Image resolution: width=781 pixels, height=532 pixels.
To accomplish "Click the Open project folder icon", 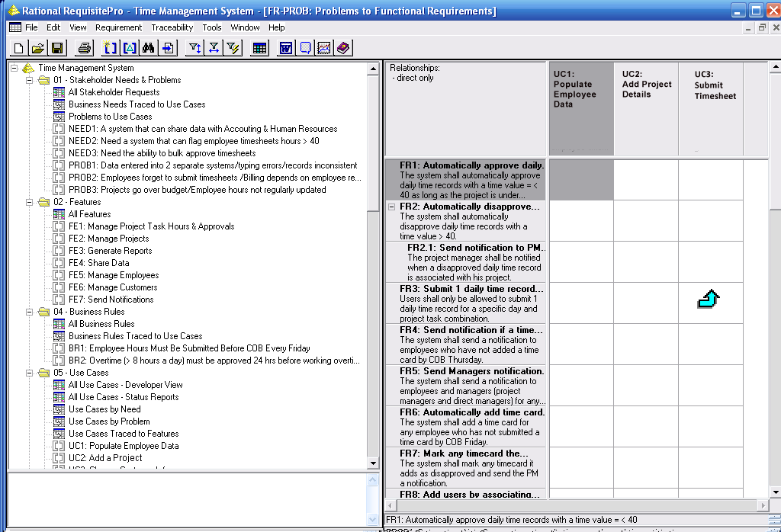I will pos(38,48).
